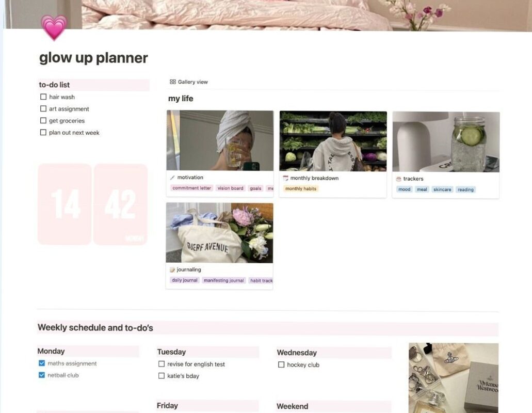Uncheck the netball club checkbox
Screen dimensions: 532x413
tap(42, 375)
